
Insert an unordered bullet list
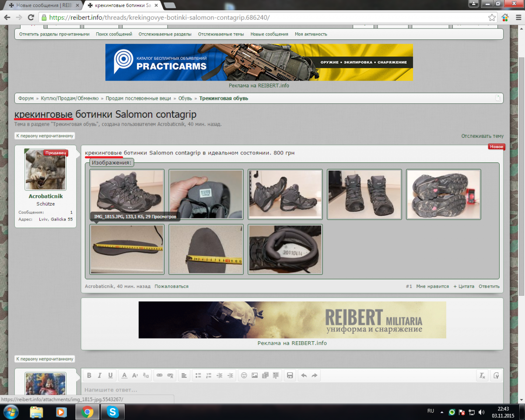[x=198, y=375]
